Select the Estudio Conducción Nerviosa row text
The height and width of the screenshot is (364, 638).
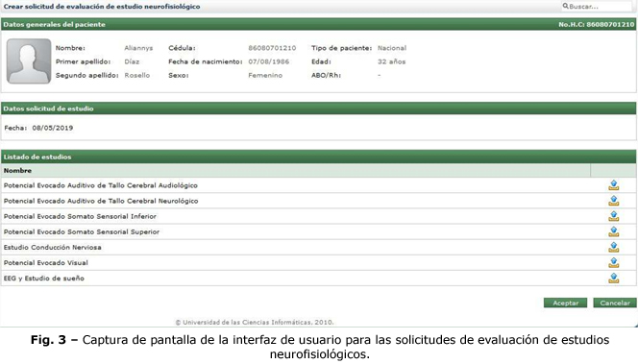pos(53,247)
